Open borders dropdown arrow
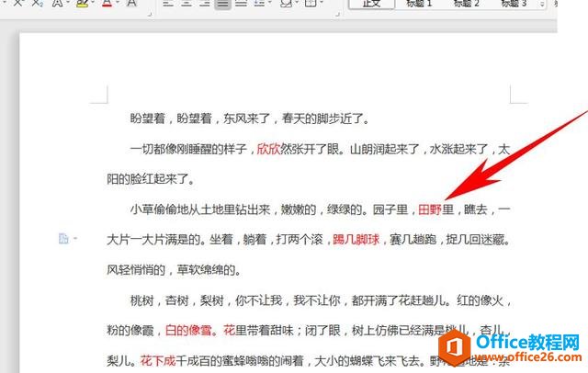This screenshot has width=588, height=373. point(322,3)
